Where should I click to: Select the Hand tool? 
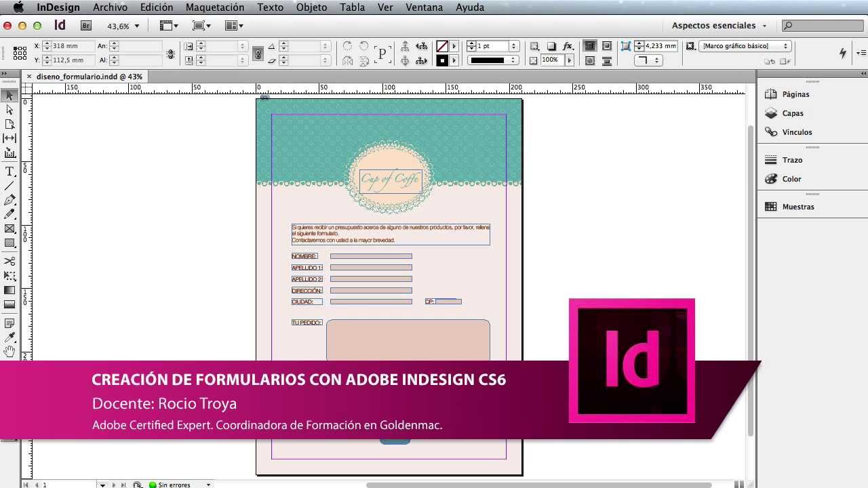pyautogui.click(x=9, y=351)
